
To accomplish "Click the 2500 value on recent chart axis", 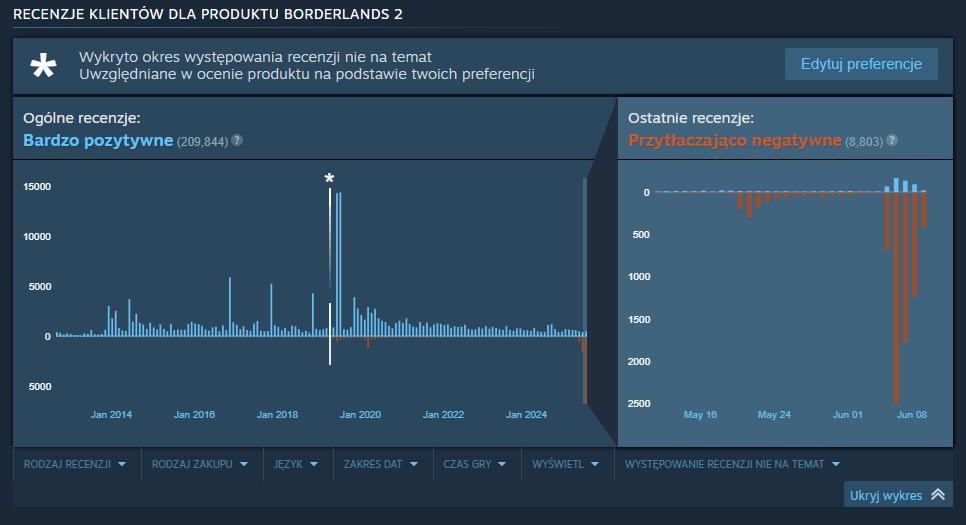I will tap(639, 404).
